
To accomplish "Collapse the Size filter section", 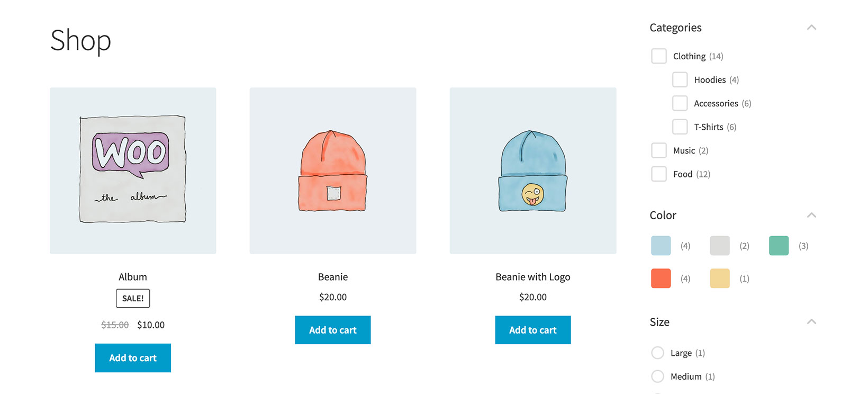I will click(811, 322).
